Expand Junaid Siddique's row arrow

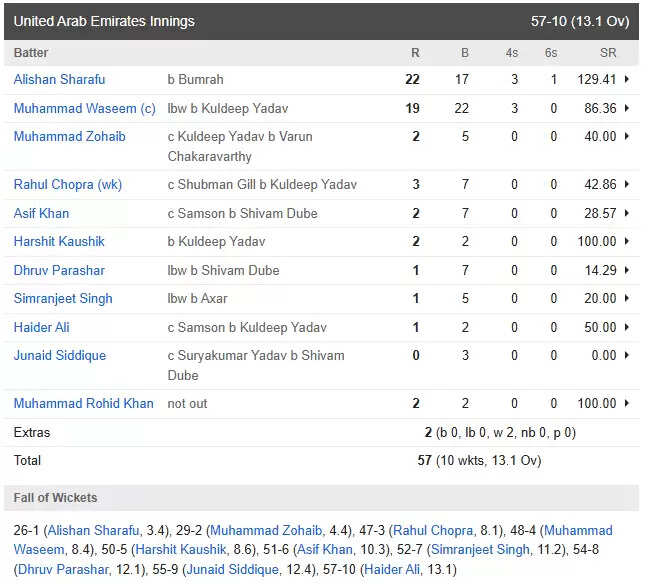627,355
